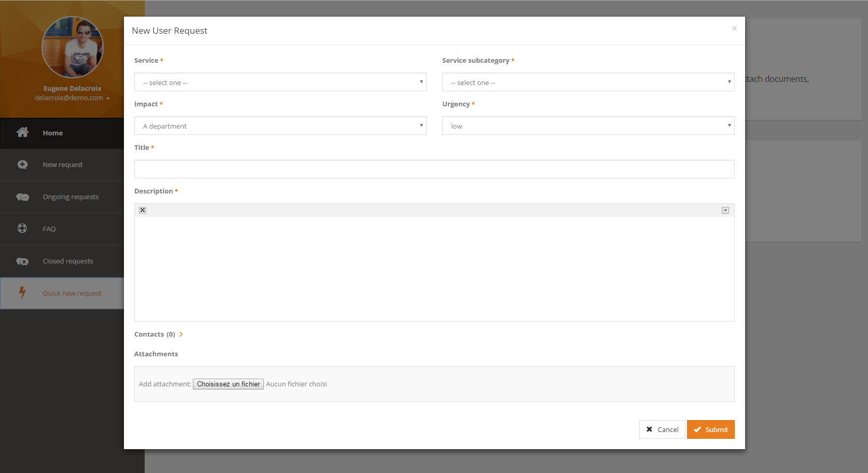Click the Choisissez un fichier button
The width and height of the screenshot is (868, 473).
pos(228,384)
